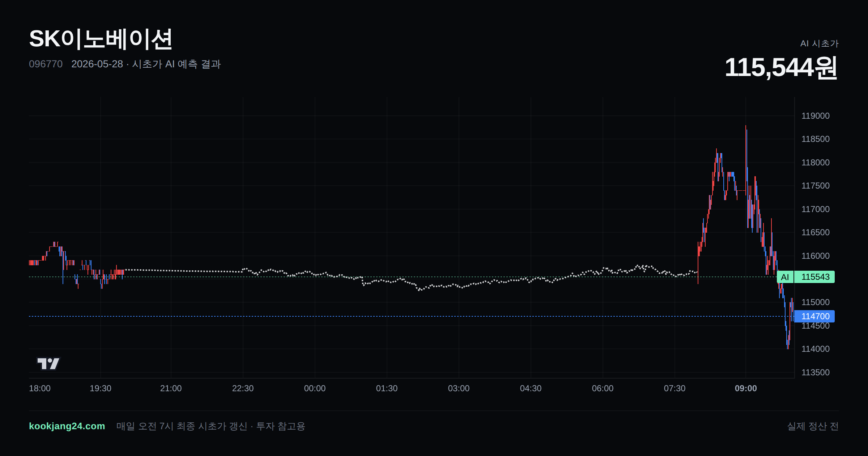Image resolution: width=868 pixels, height=456 pixels.
Task: Click the TradingView logo on the chart
Action: pos(48,363)
